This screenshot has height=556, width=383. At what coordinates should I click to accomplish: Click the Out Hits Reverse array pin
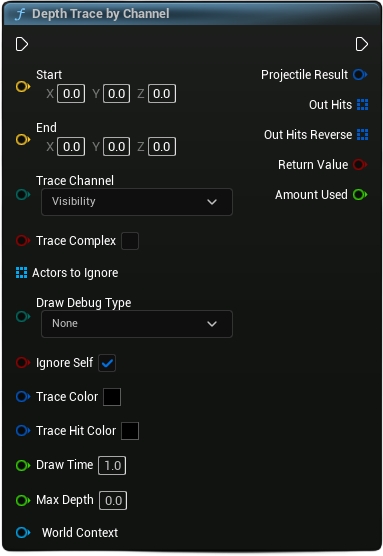[x=362, y=135]
